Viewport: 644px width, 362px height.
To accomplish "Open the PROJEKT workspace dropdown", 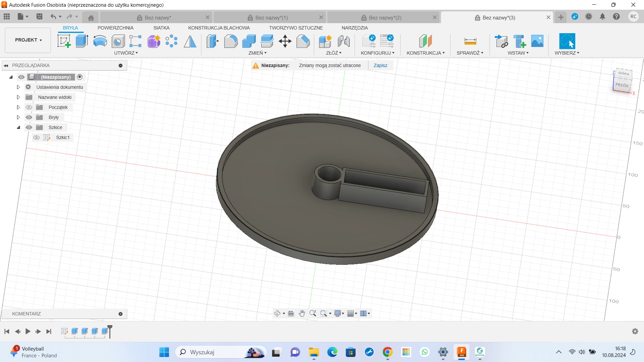I will [28, 40].
